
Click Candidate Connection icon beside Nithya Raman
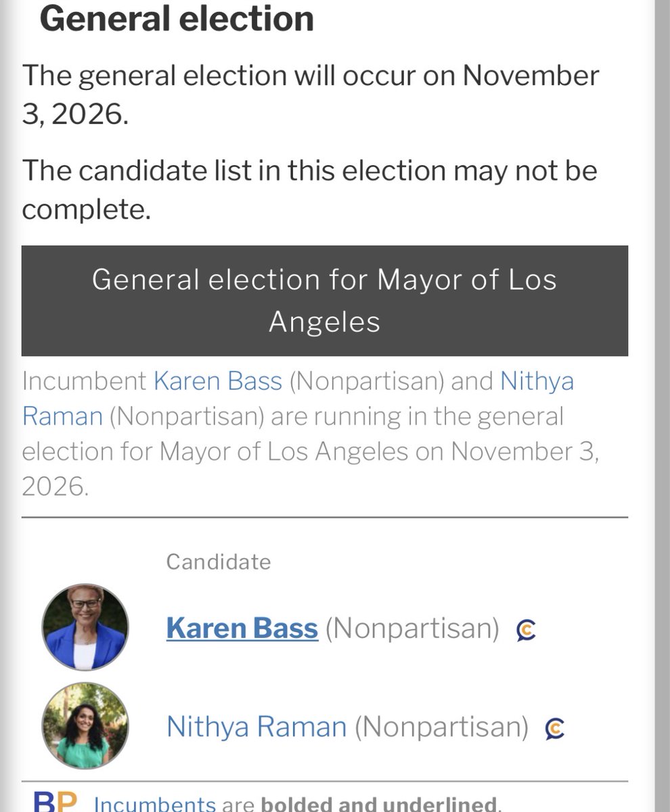click(x=555, y=728)
